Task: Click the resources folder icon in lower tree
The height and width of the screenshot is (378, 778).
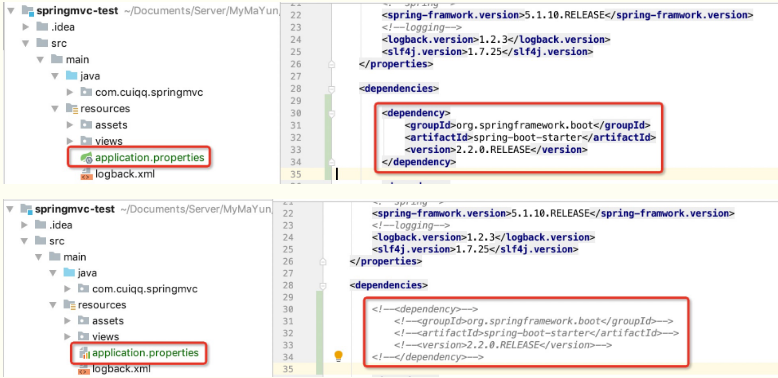Action: (x=69, y=305)
